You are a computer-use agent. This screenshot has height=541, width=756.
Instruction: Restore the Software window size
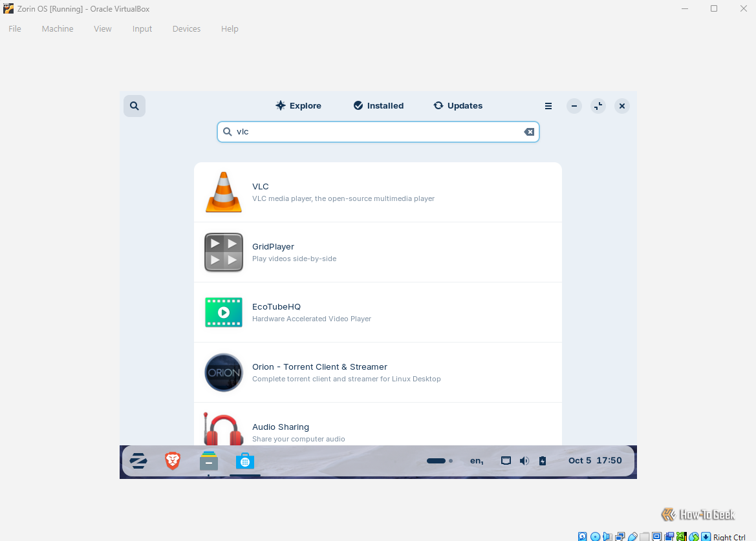(598, 106)
